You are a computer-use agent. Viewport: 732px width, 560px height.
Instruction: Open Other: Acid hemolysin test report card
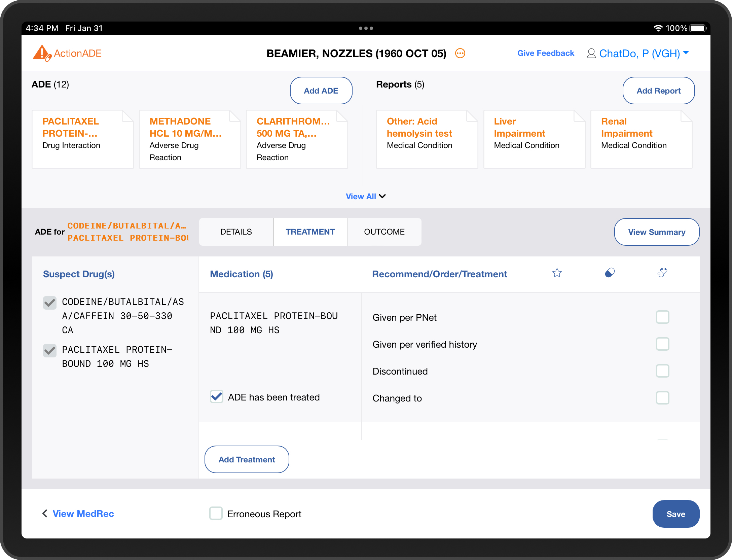point(427,139)
